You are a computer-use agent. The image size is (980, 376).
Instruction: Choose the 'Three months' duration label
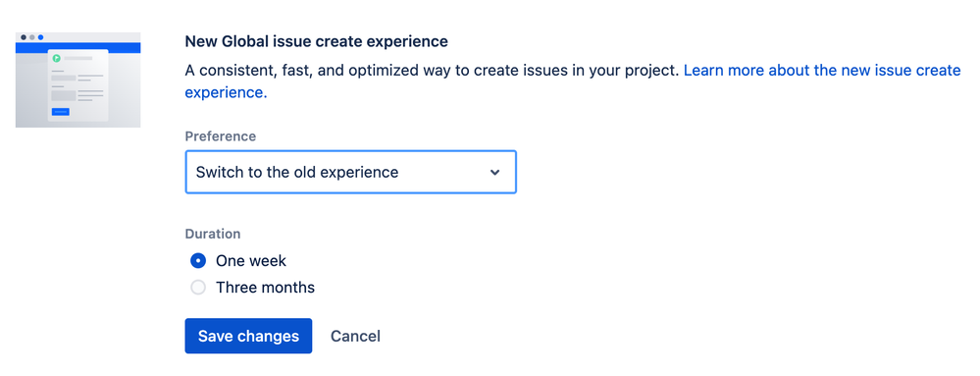(265, 288)
